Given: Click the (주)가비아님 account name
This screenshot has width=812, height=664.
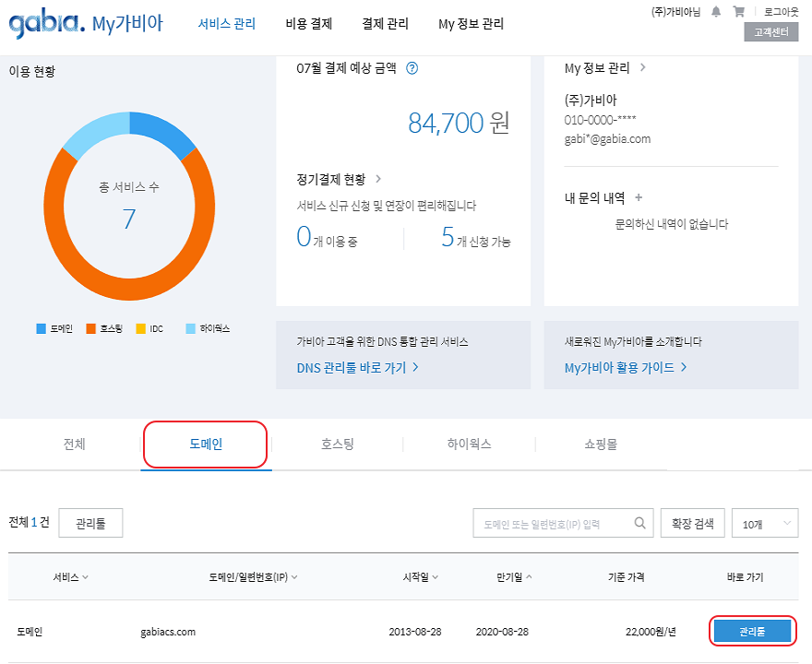Looking at the screenshot, I should 675,11.
